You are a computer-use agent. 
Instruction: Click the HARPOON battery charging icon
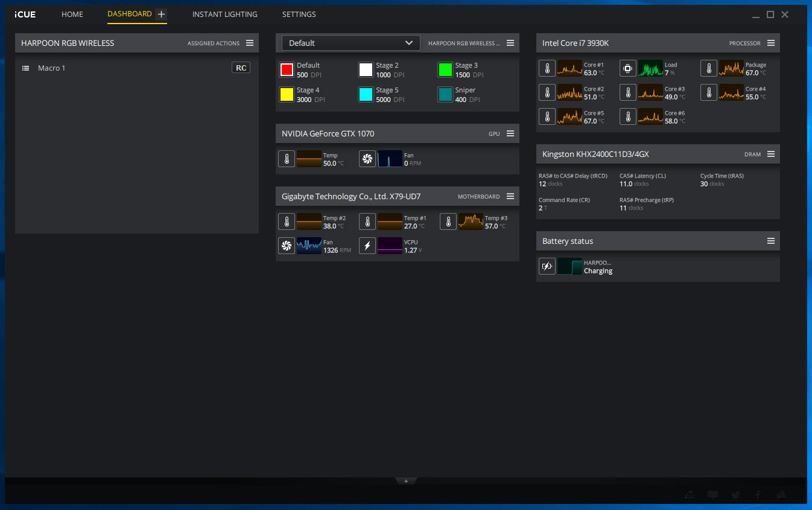pos(547,266)
